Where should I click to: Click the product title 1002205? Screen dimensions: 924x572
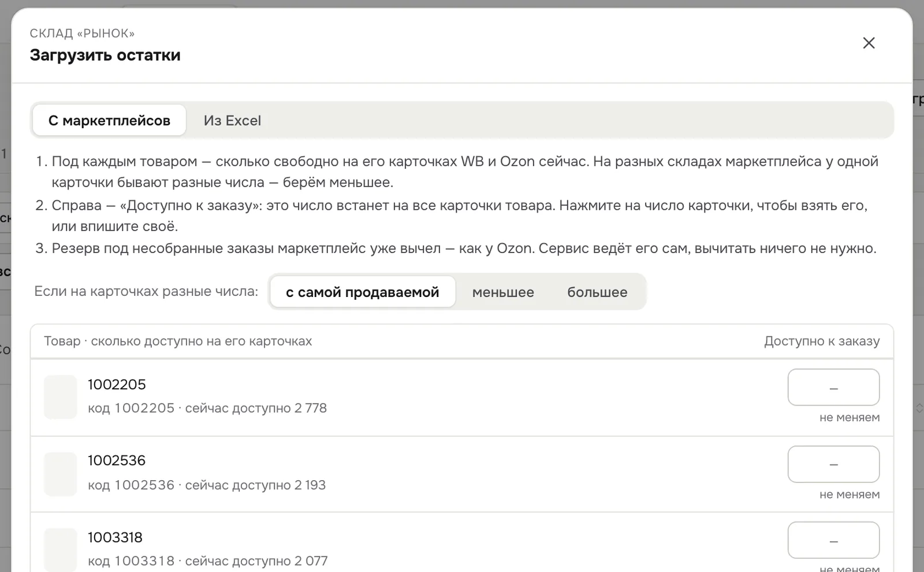[x=117, y=384]
